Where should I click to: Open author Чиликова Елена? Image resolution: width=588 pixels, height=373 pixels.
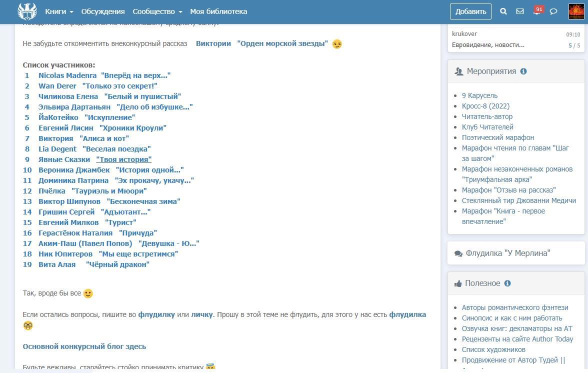(x=68, y=96)
